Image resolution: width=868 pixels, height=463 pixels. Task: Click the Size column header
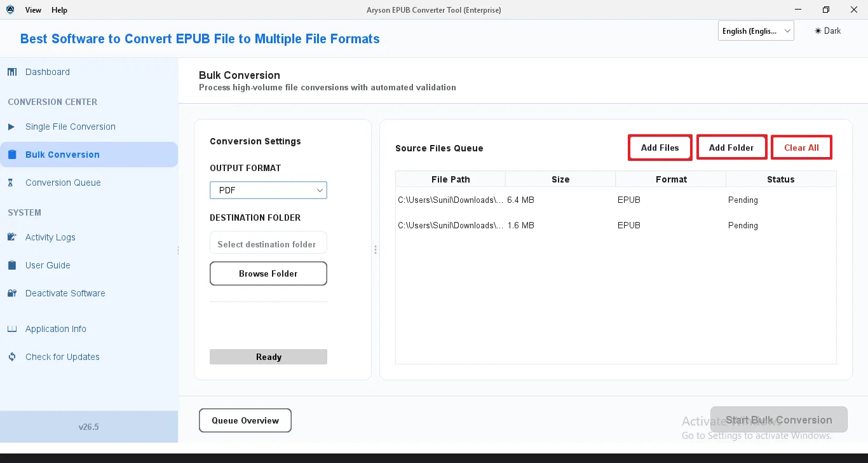560,179
